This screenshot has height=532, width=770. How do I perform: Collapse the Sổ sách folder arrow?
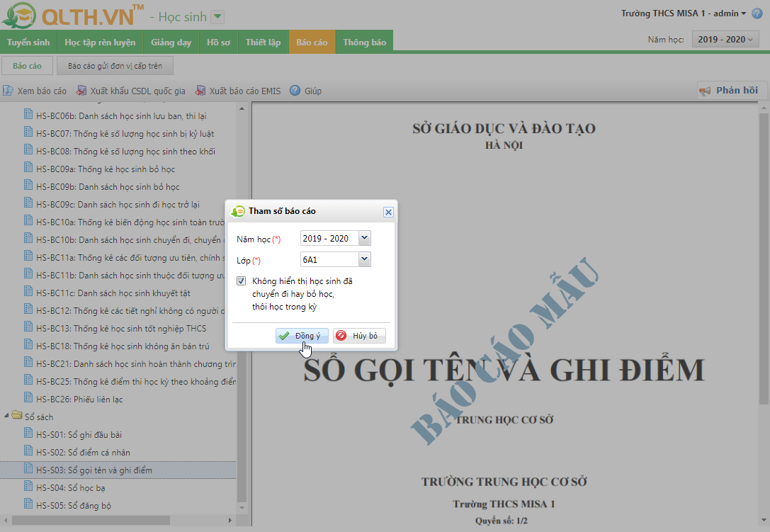(6, 416)
